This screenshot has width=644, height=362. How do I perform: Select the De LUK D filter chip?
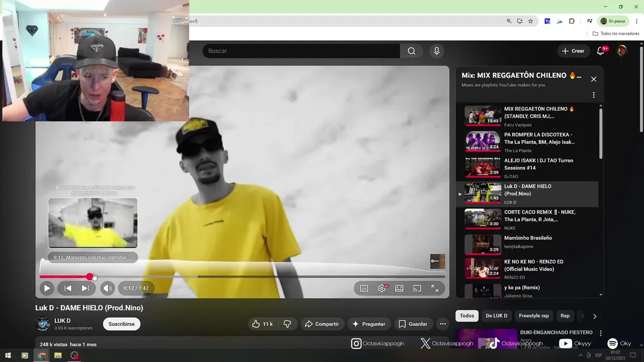(x=496, y=316)
